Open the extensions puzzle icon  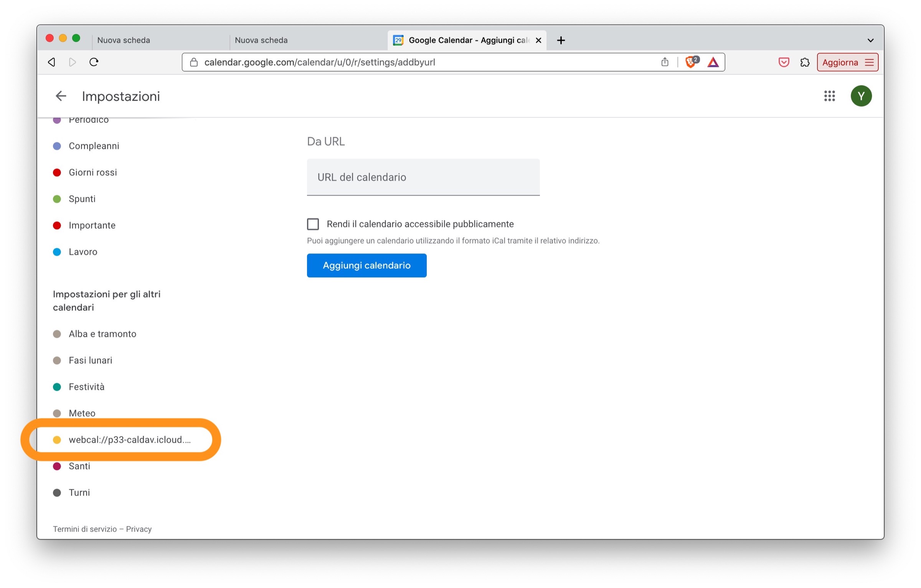pos(804,62)
